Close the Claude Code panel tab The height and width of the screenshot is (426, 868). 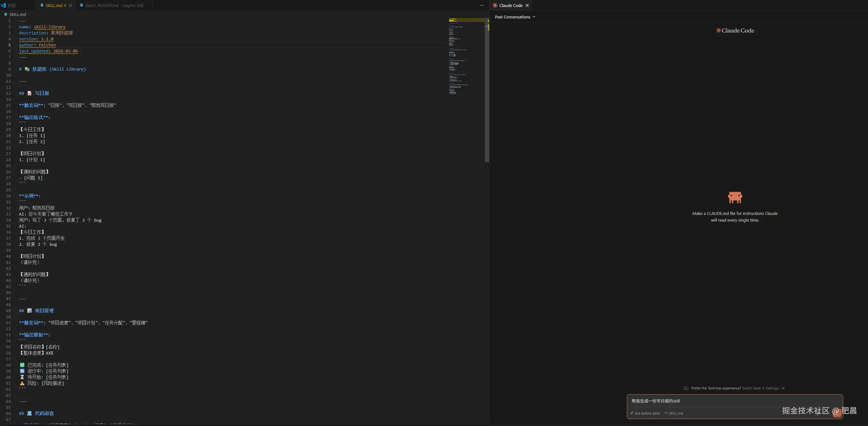tap(527, 5)
